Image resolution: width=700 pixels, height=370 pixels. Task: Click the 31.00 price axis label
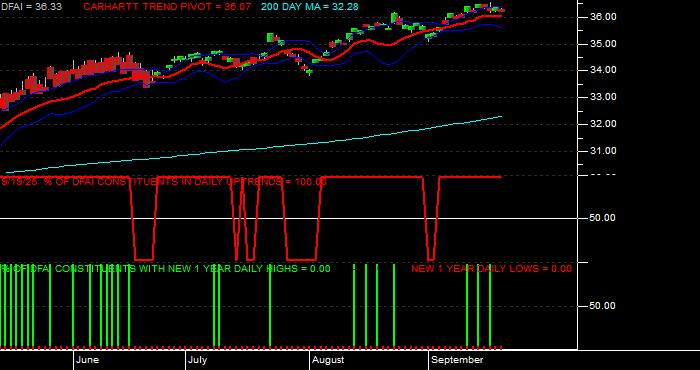coord(603,151)
